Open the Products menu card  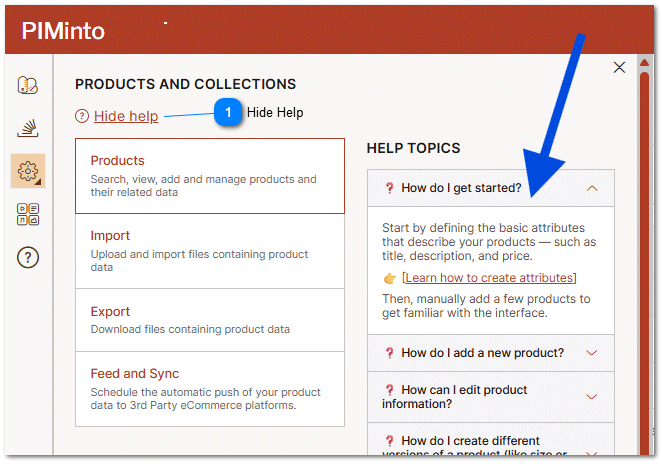coord(210,176)
